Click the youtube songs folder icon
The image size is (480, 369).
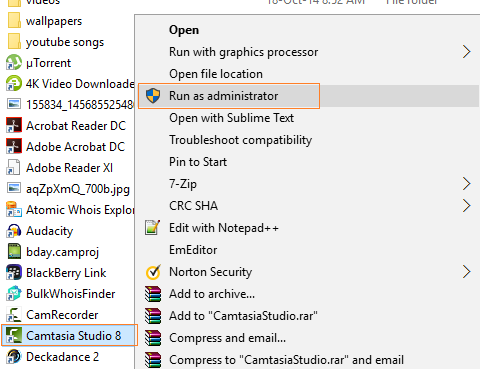click(x=14, y=42)
